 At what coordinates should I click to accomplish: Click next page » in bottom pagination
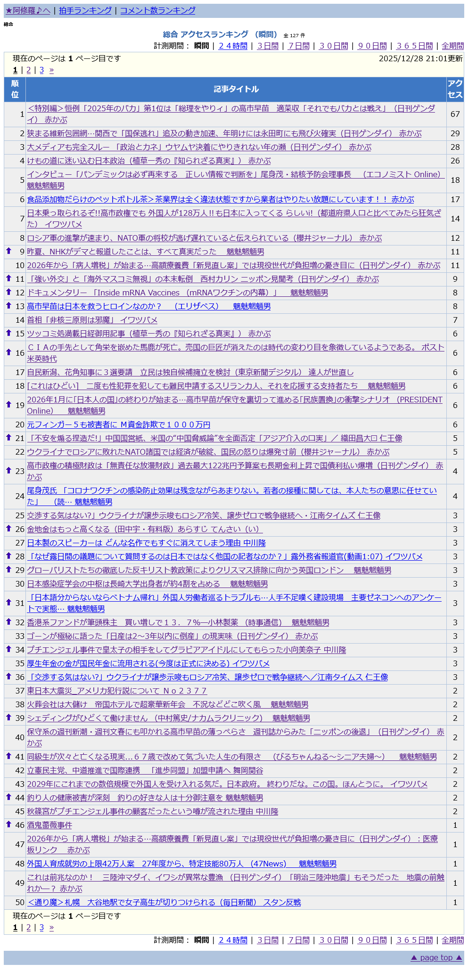click(51, 928)
